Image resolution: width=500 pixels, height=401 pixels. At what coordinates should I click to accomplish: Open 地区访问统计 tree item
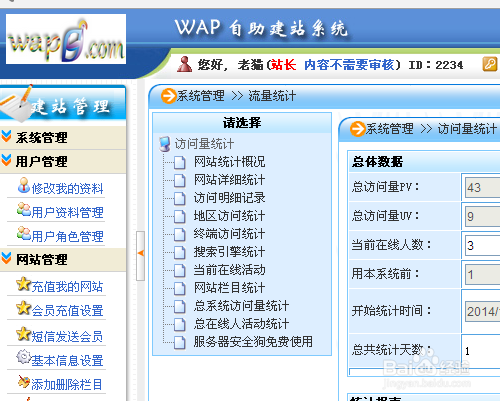pyautogui.click(x=229, y=216)
